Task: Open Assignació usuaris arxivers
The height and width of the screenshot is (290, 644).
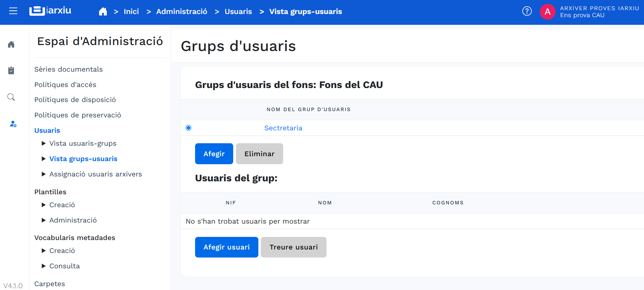Action: (x=96, y=174)
